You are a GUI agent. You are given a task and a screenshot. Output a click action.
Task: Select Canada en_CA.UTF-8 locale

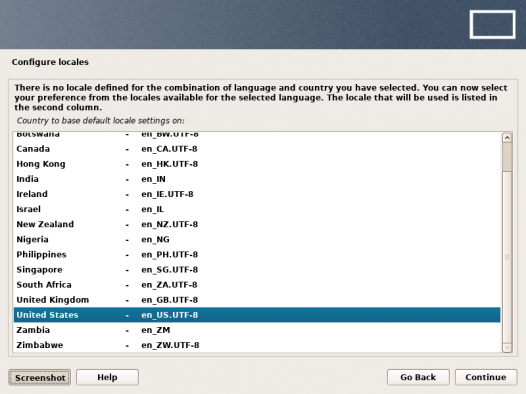(257, 149)
